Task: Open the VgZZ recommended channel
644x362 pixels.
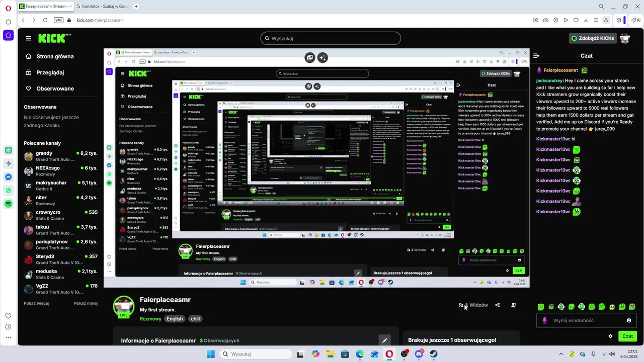Action: click(61, 289)
